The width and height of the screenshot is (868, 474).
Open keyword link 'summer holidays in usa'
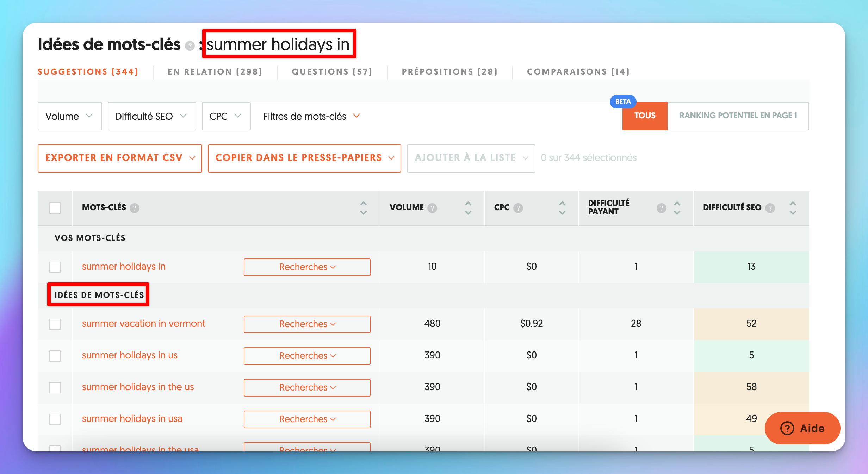click(132, 419)
